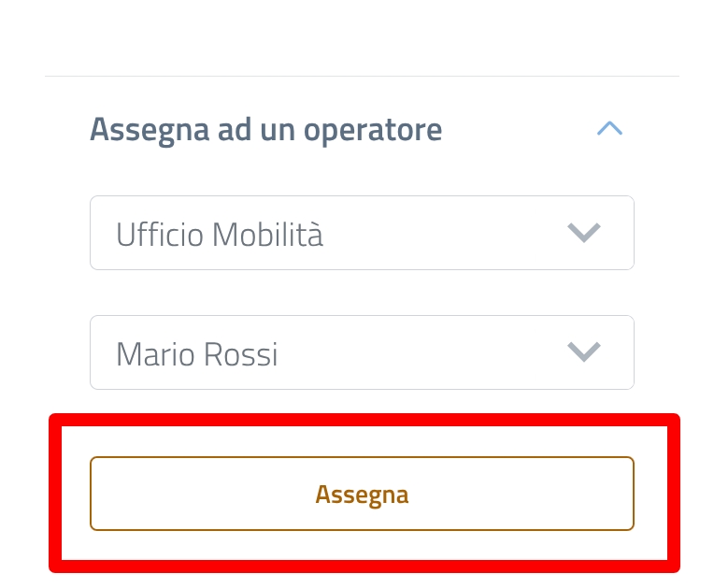Click the arrow beside Mario Rossi
Viewport: 714px width, 588px height.
(584, 352)
